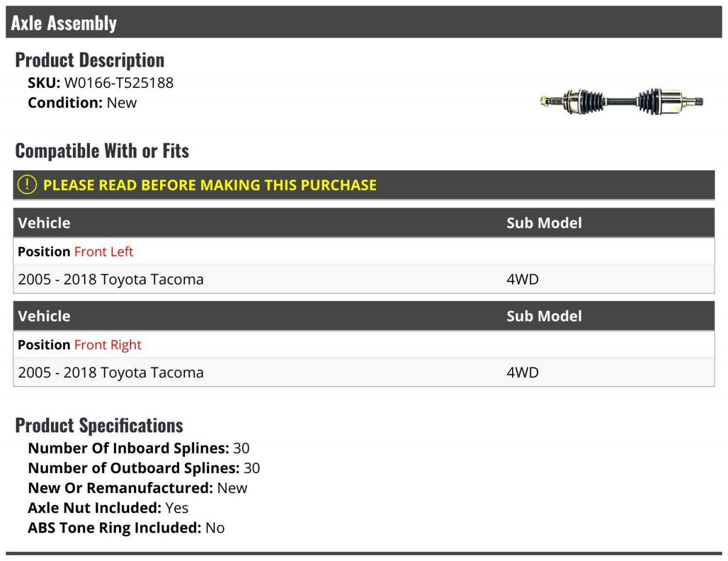The image size is (728, 561).
Task: Click the Product Specifications heading
Action: coord(99,425)
